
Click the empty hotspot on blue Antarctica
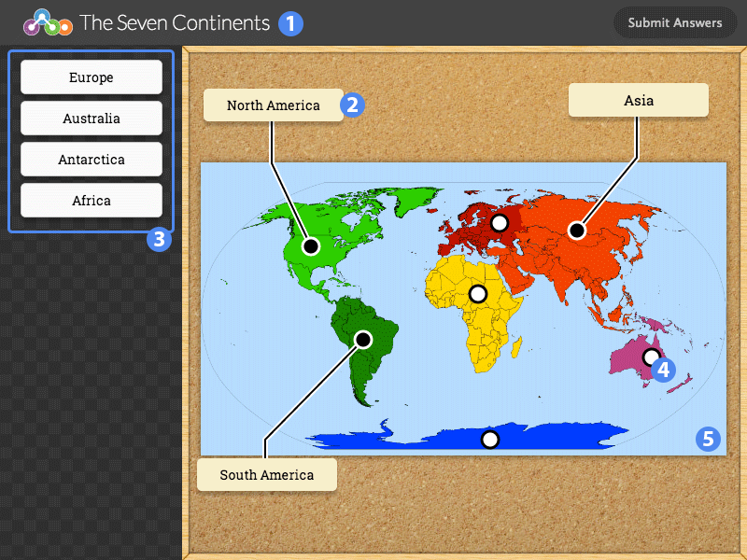tap(489, 439)
